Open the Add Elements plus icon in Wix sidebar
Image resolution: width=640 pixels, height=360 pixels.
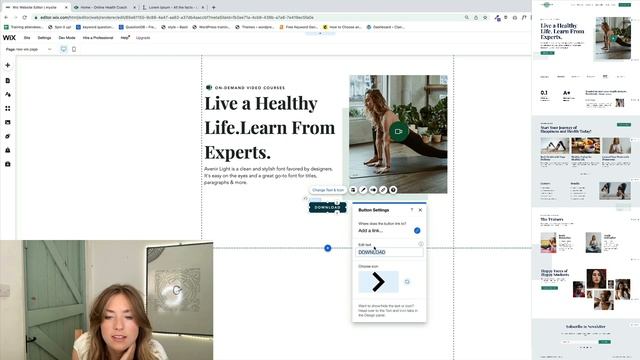click(8, 65)
